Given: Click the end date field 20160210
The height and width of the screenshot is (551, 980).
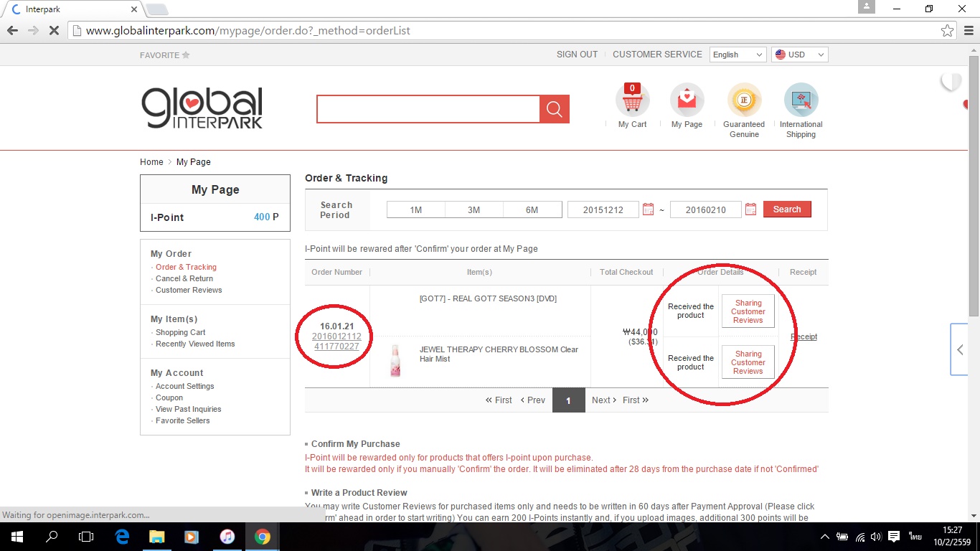Looking at the screenshot, I should coord(706,209).
